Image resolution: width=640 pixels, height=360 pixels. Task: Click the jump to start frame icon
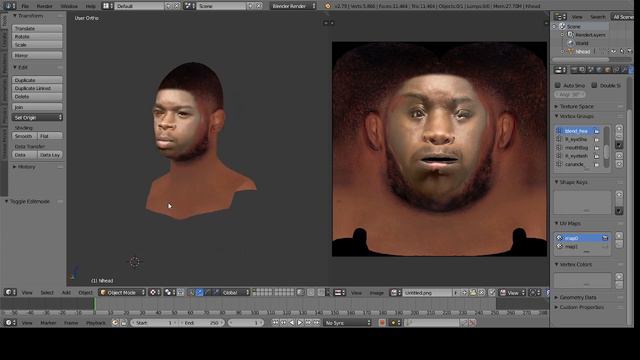(275, 323)
